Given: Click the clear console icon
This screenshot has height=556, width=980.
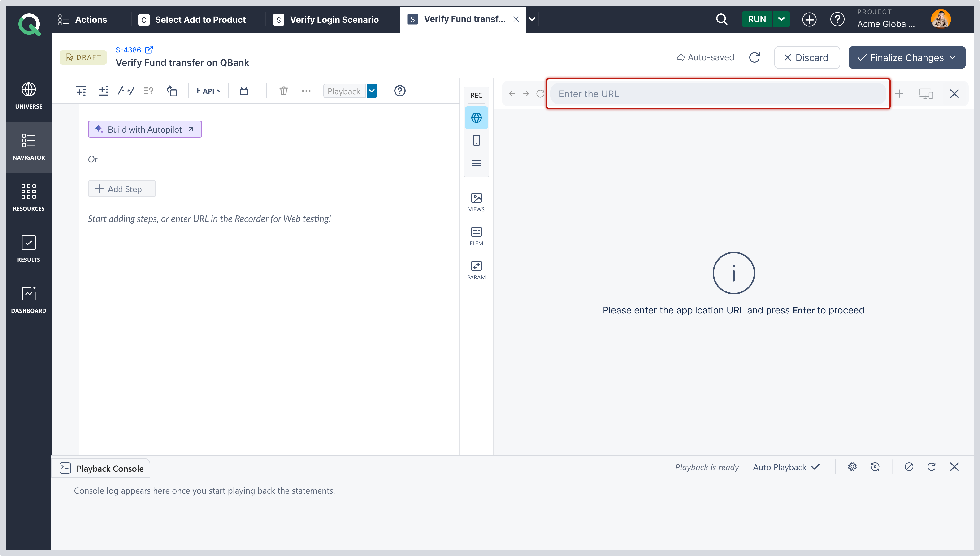Looking at the screenshot, I should [909, 467].
